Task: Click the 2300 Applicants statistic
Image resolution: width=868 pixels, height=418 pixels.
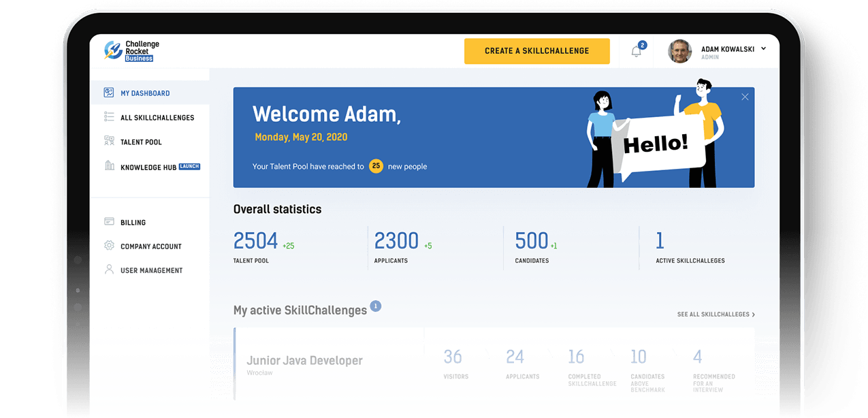Action: click(x=396, y=241)
